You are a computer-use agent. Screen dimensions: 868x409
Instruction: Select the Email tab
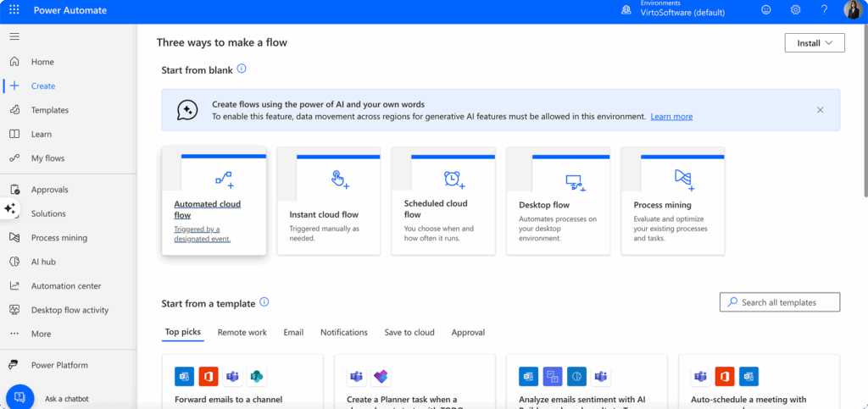(293, 332)
